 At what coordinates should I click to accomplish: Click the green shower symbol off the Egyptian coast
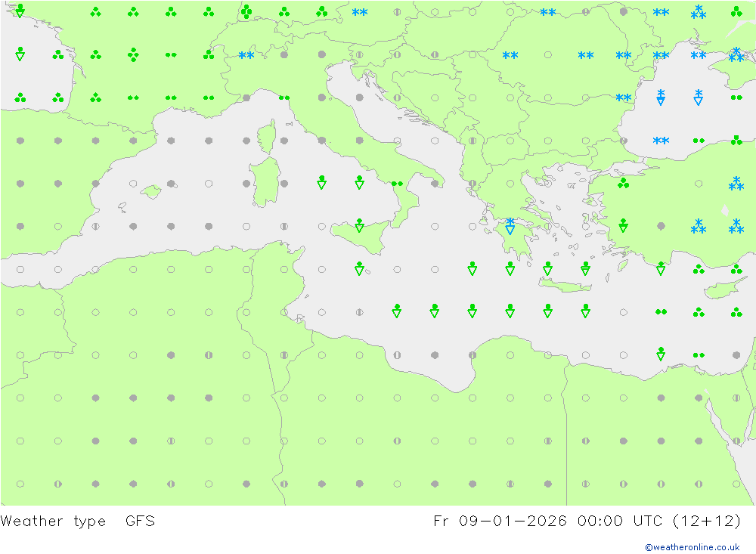click(661, 354)
